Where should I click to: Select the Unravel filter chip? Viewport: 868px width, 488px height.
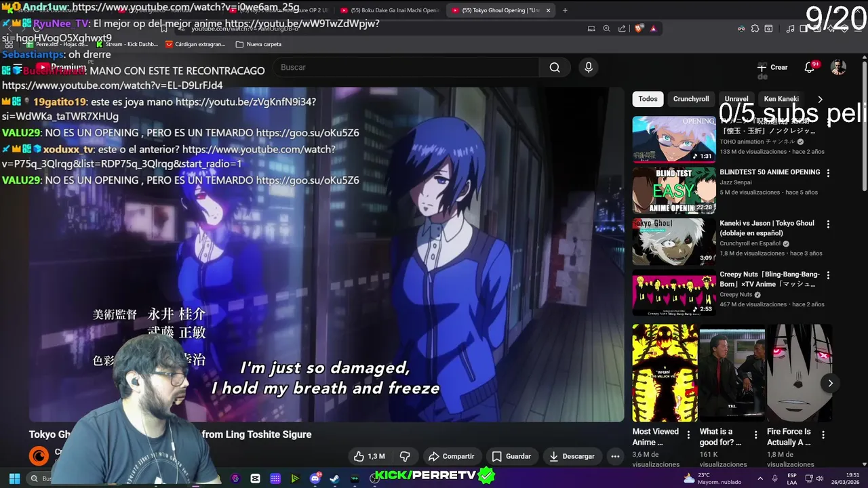coord(736,99)
